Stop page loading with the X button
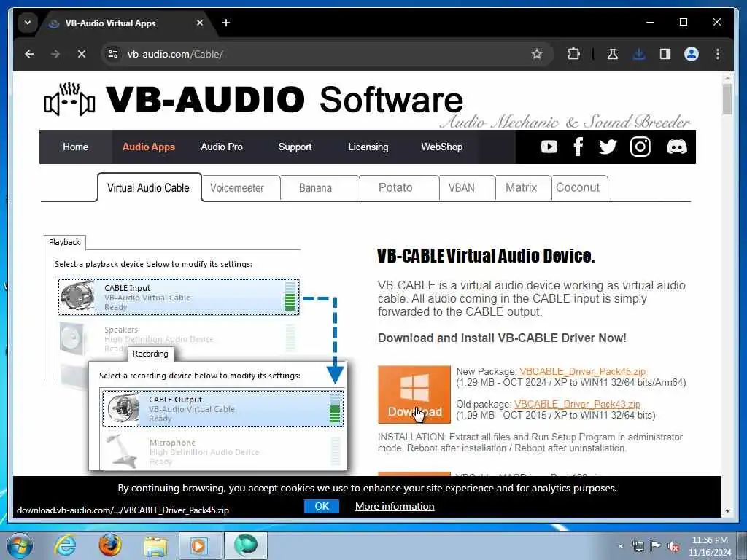This screenshot has height=560, width=747. [x=82, y=54]
